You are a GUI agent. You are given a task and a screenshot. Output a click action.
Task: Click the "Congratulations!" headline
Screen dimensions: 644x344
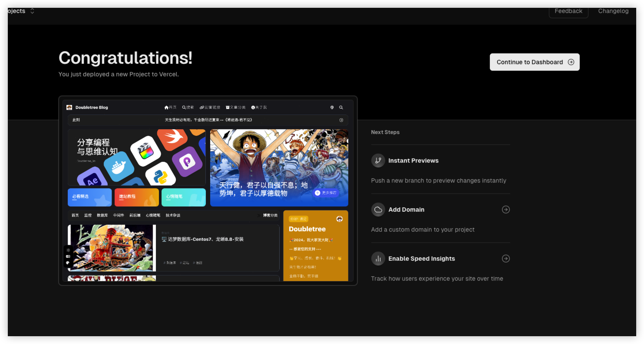click(x=125, y=58)
